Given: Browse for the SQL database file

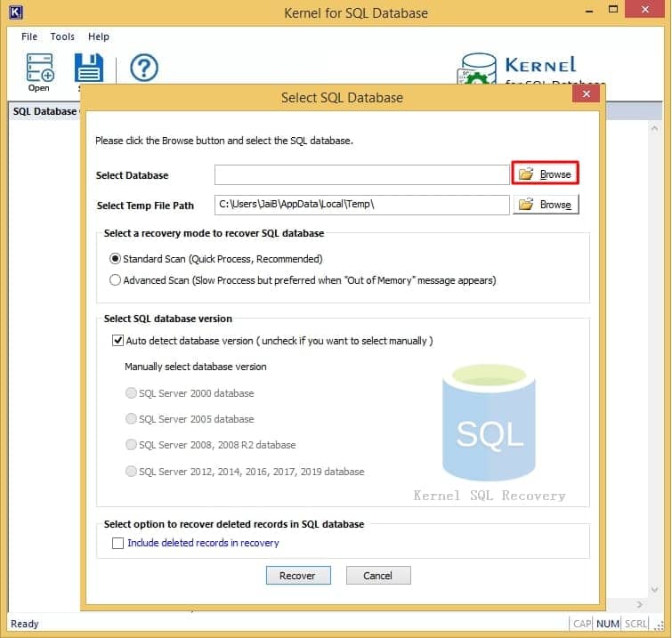Looking at the screenshot, I should tap(545, 174).
